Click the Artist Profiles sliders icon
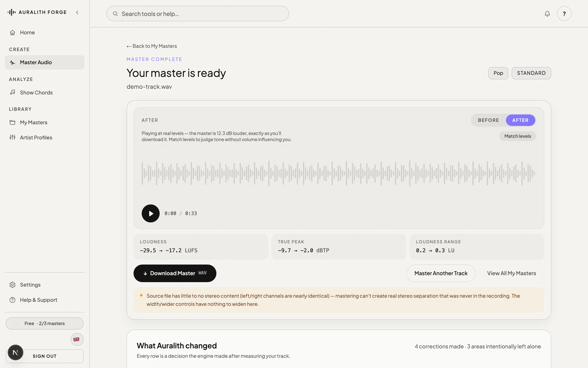This screenshot has height=368, width=588. [12, 138]
